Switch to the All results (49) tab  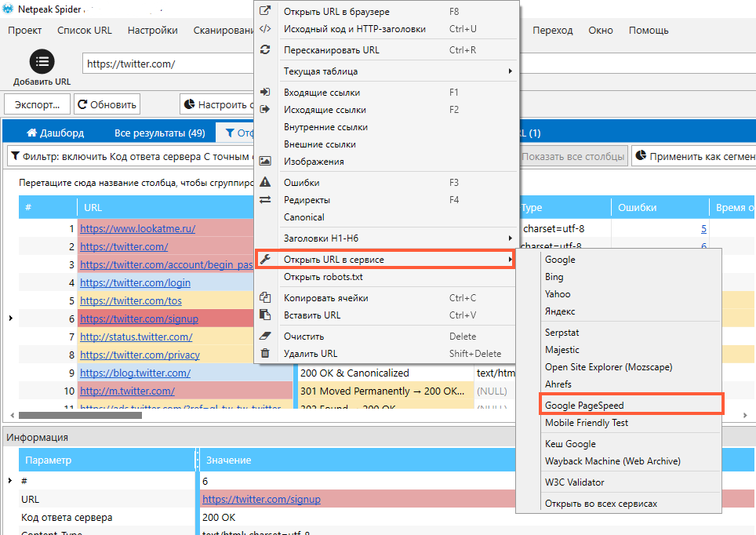[x=159, y=133]
